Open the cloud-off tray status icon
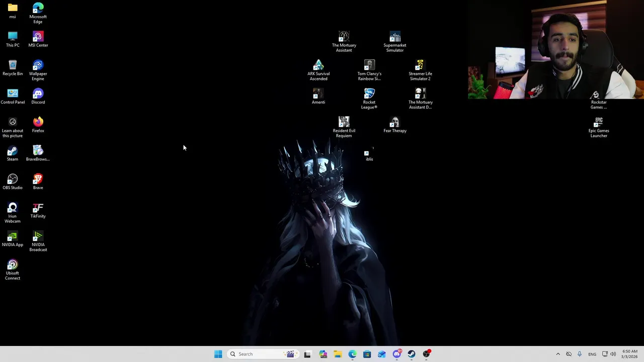This screenshot has width=644, height=362. (x=569, y=354)
